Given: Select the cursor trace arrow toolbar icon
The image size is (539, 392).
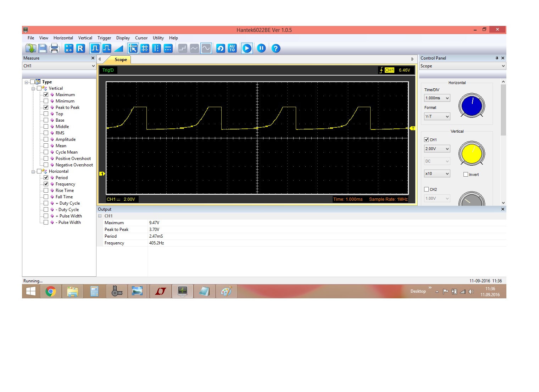Looking at the screenshot, I should (x=133, y=48).
